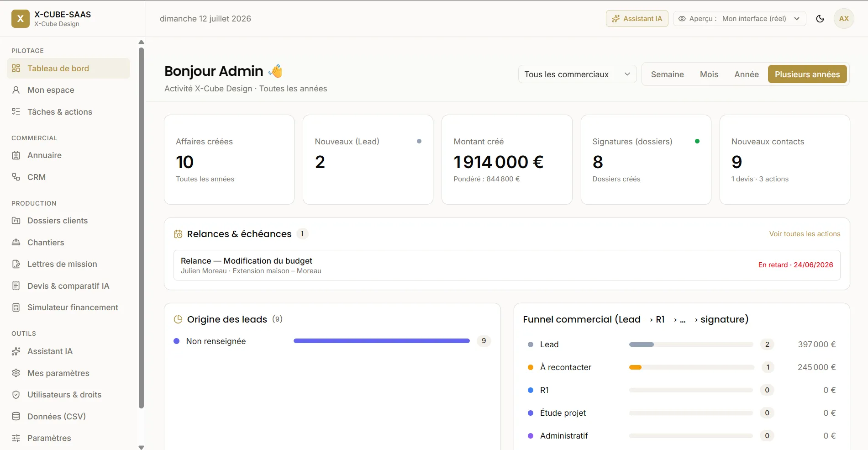Click the Relances count badge 1
This screenshot has height=450, width=868.
click(302, 234)
